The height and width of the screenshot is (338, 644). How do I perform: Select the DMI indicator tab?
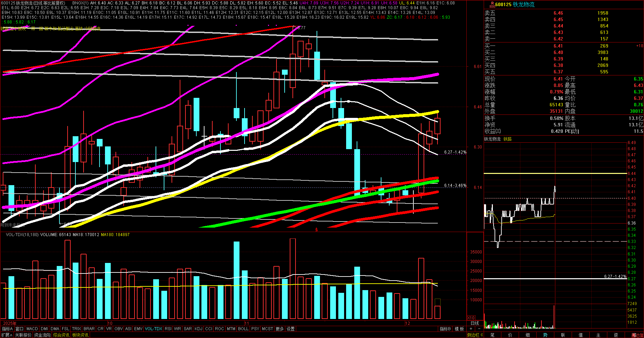click(x=44, y=329)
